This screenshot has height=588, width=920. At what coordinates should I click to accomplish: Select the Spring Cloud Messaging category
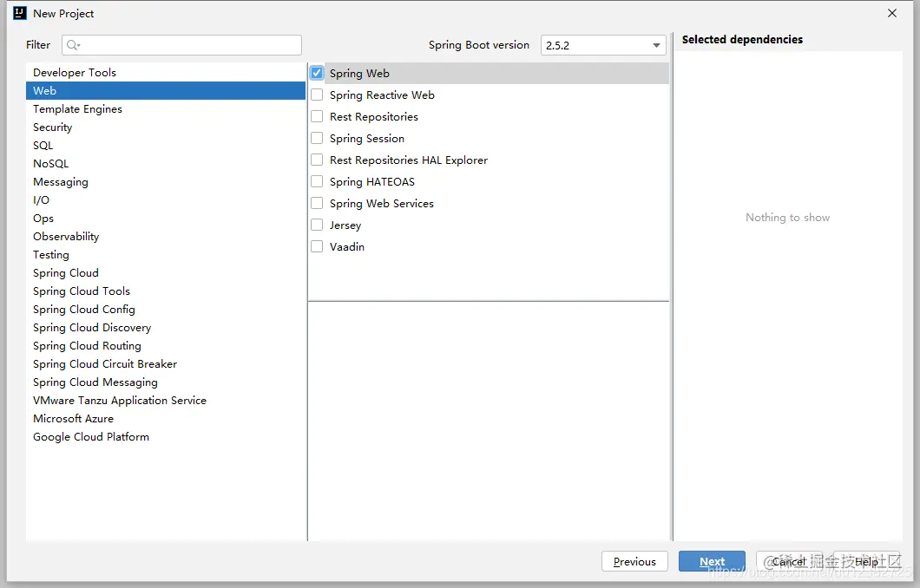click(x=166, y=381)
